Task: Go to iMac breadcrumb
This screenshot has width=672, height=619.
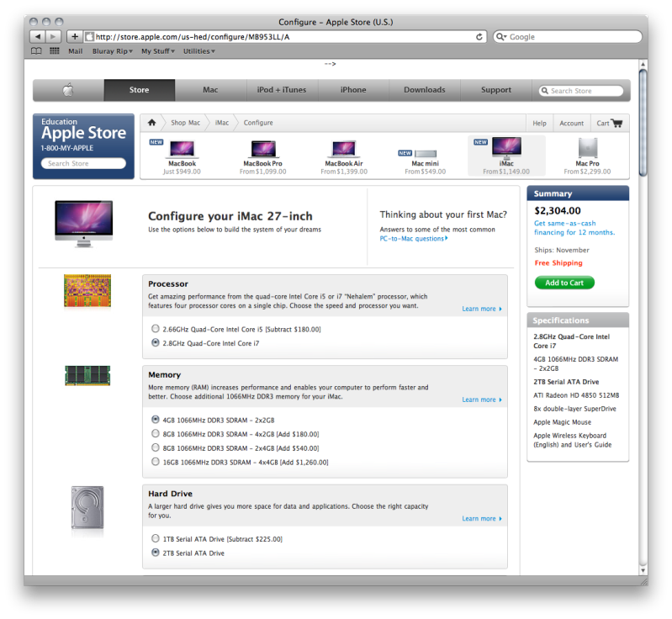Action: point(222,123)
